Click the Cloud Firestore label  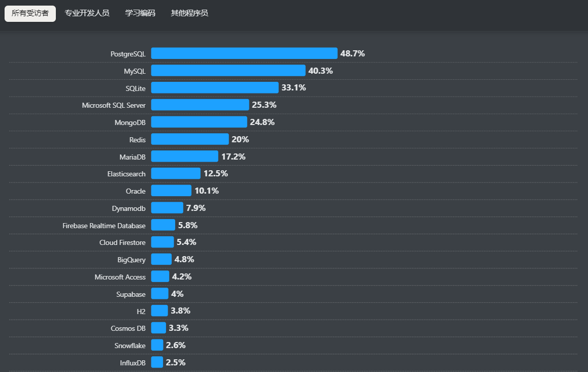122,243
